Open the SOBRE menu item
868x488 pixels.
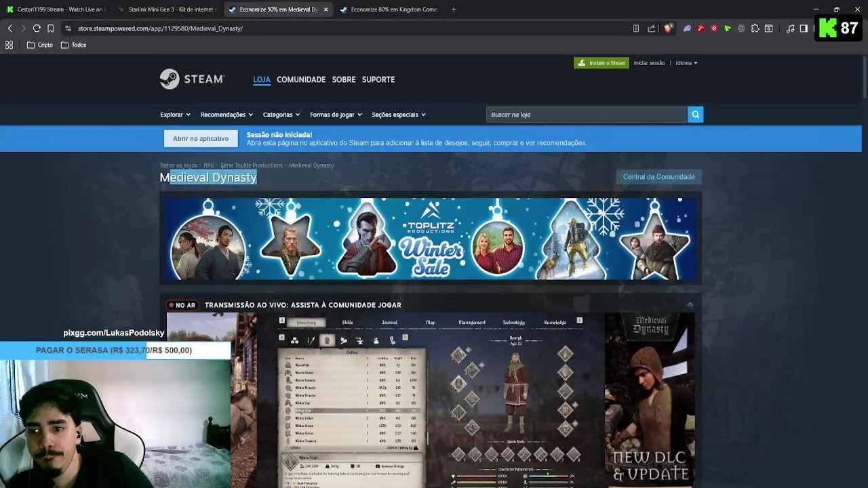(x=344, y=79)
